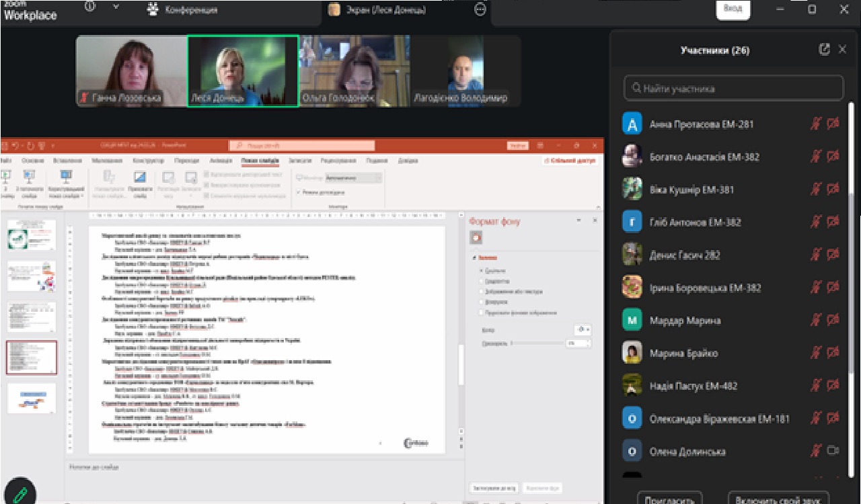Open the screen share options ellipsis menu

point(480,9)
